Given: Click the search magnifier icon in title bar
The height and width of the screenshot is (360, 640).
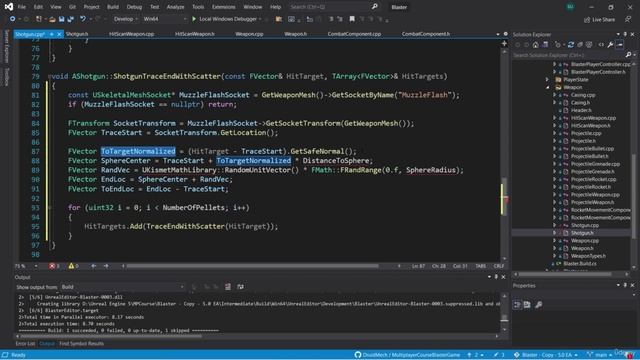Looking at the screenshot, I should click(x=374, y=7).
